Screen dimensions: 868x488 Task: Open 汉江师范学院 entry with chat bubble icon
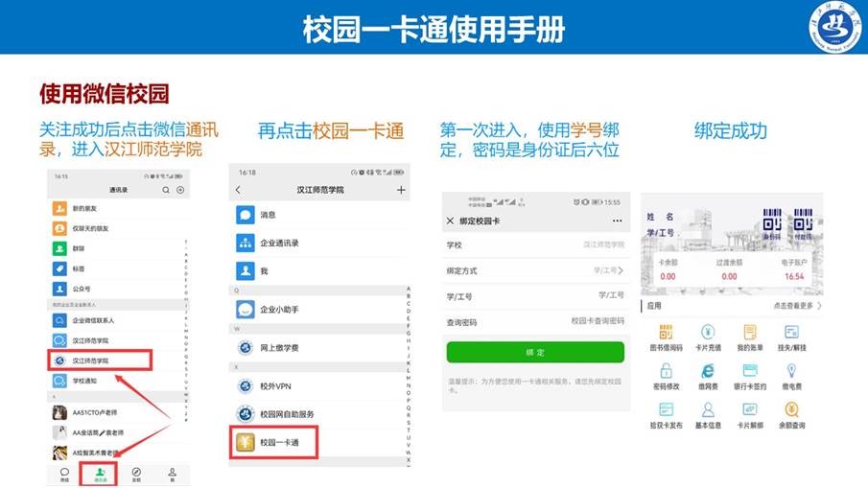tap(117, 340)
